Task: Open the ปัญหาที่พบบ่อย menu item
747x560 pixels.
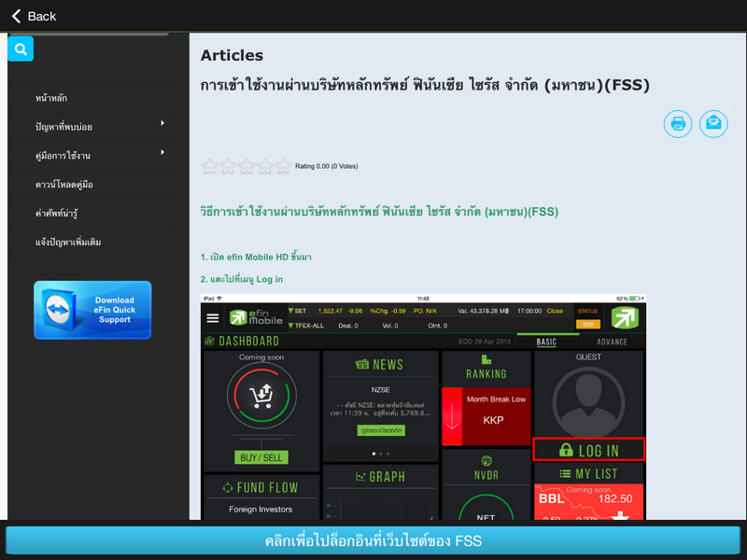Action: pyautogui.click(x=63, y=127)
